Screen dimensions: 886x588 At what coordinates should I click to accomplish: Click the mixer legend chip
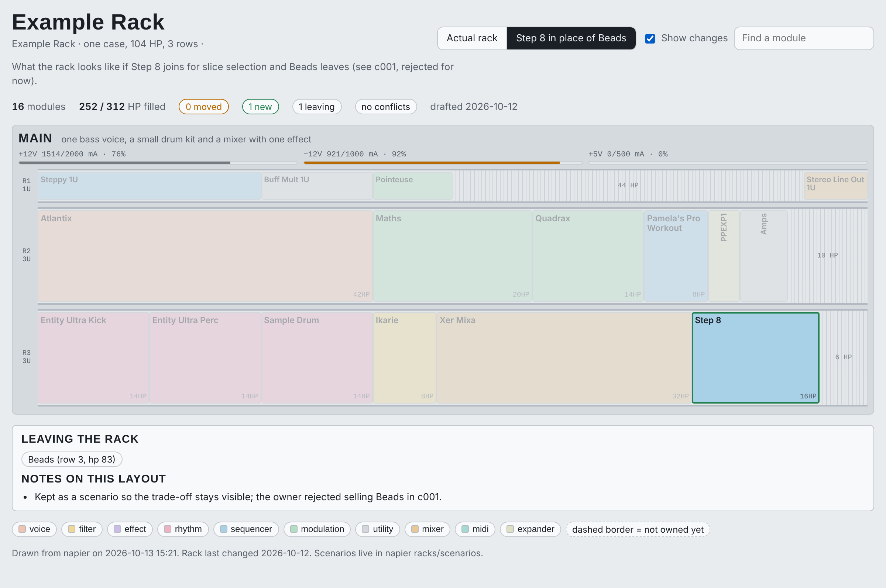point(427,529)
